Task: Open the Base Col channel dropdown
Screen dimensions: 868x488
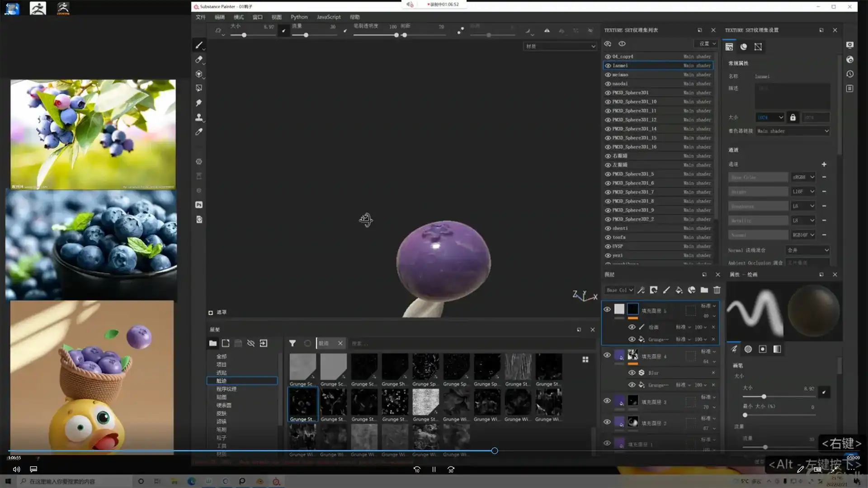Action: tap(619, 290)
